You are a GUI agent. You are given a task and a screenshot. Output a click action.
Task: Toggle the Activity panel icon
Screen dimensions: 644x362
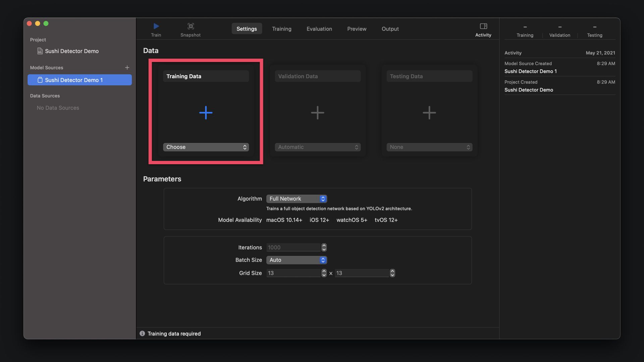(483, 26)
